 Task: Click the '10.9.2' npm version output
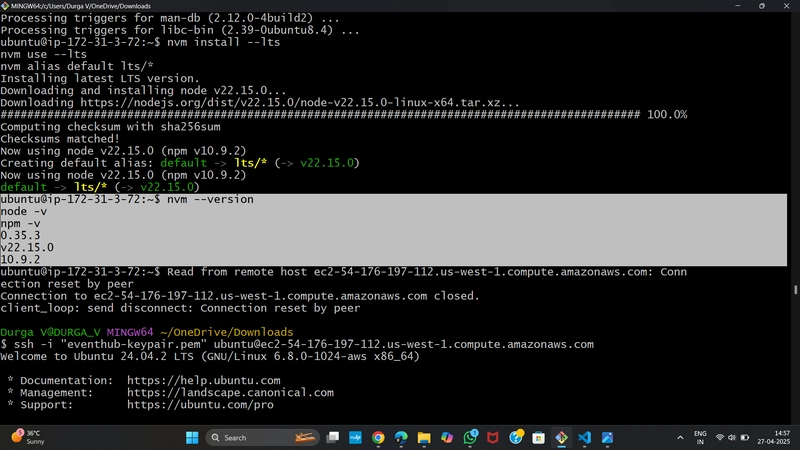pyautogui.click(x=20, y=260)
